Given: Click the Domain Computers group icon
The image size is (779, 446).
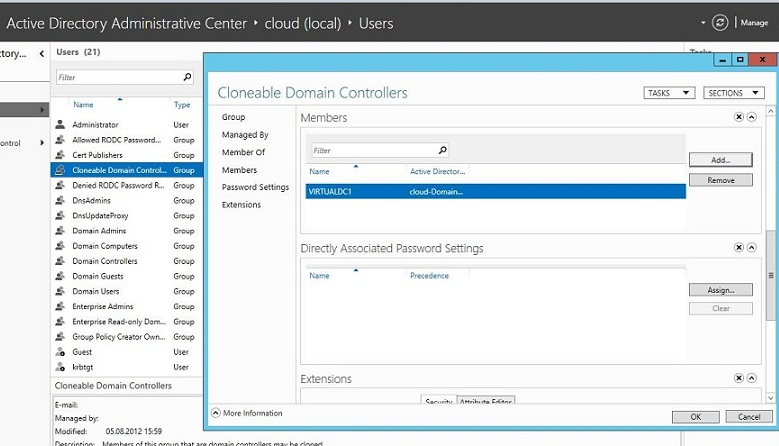Looking at the screenshot, I should coord(60,246).
